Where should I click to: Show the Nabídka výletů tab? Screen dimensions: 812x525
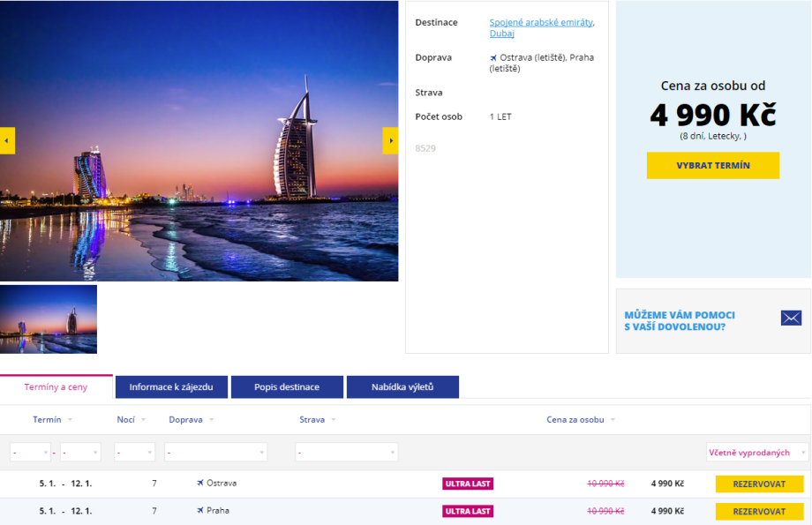click(402, 387)
